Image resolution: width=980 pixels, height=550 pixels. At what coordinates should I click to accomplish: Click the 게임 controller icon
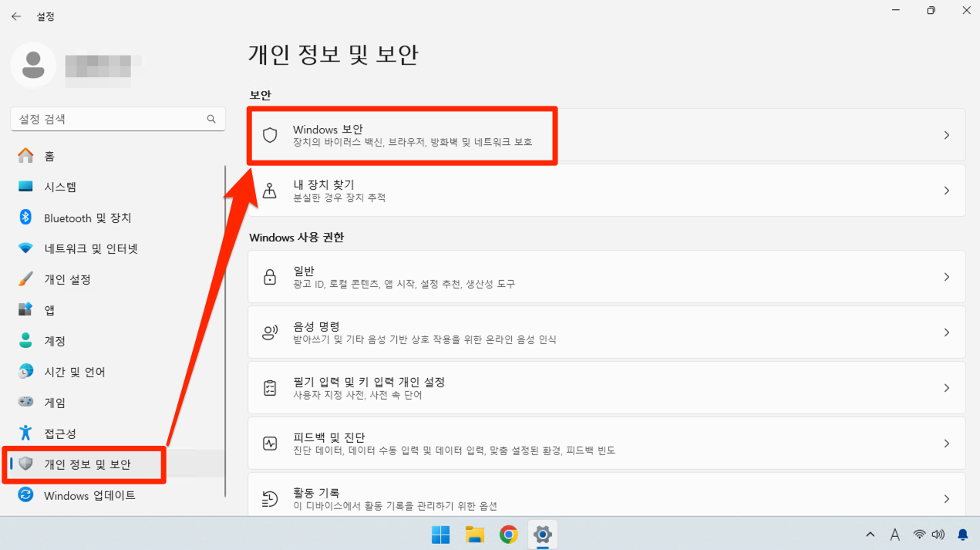point(25,403)
